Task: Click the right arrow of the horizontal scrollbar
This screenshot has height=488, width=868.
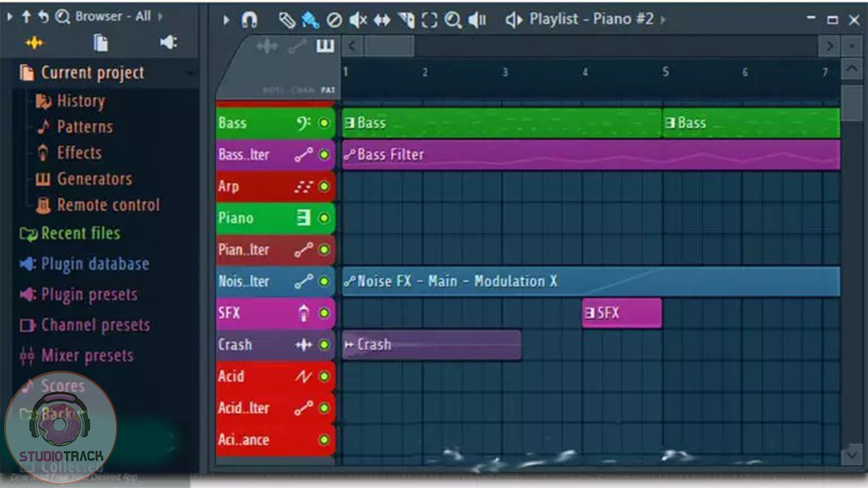Action: point(829,46)
